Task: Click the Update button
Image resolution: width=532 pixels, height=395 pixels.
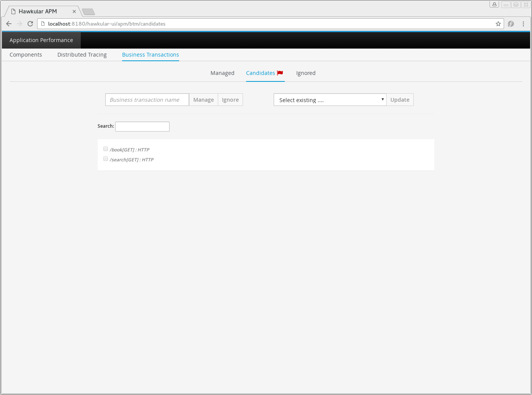Action: click(x=400, y=100)
